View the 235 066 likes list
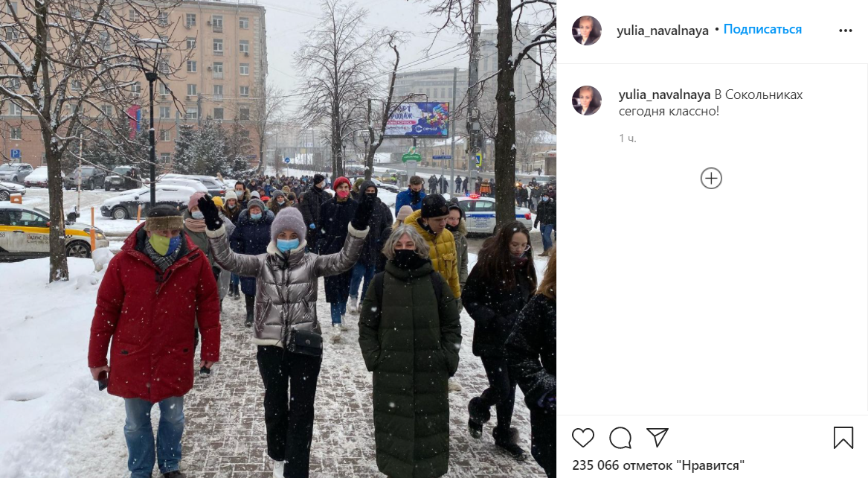Screen dimensions: 868x478 pos(658,465)
